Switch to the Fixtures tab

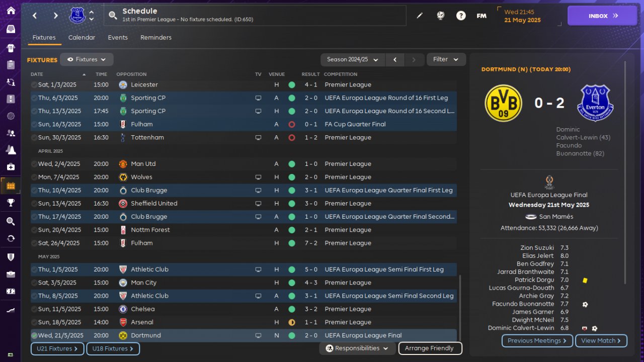44,38
